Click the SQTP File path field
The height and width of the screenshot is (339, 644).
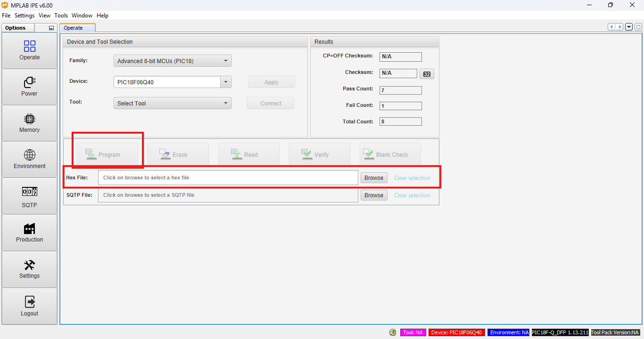point(228,195)
